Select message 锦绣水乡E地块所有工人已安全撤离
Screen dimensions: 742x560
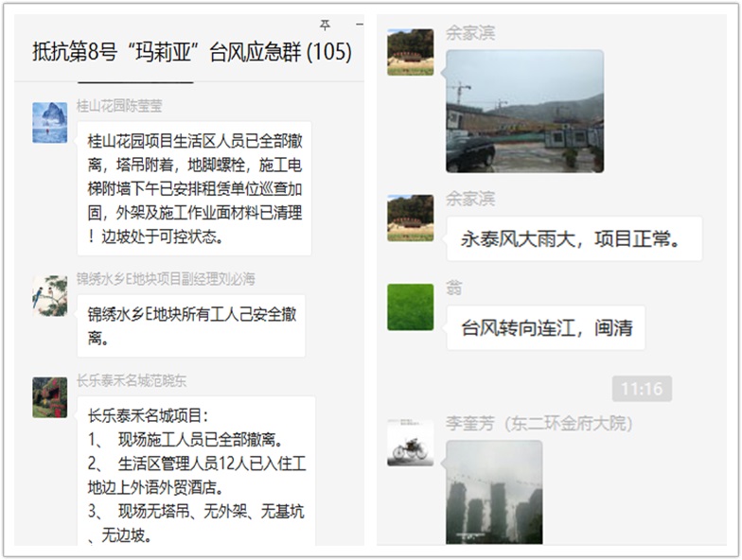point(191,325)
